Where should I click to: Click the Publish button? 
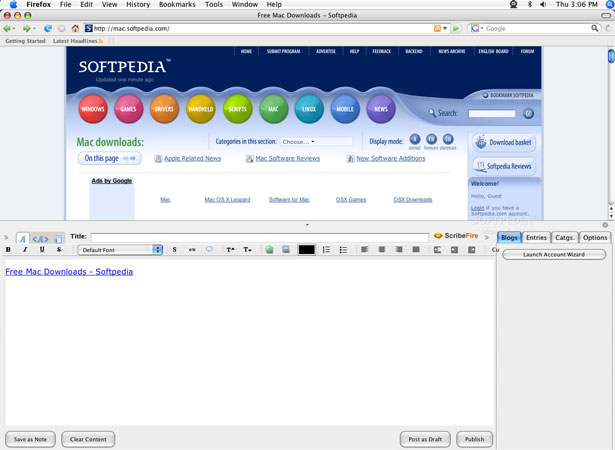pos(475,439)
